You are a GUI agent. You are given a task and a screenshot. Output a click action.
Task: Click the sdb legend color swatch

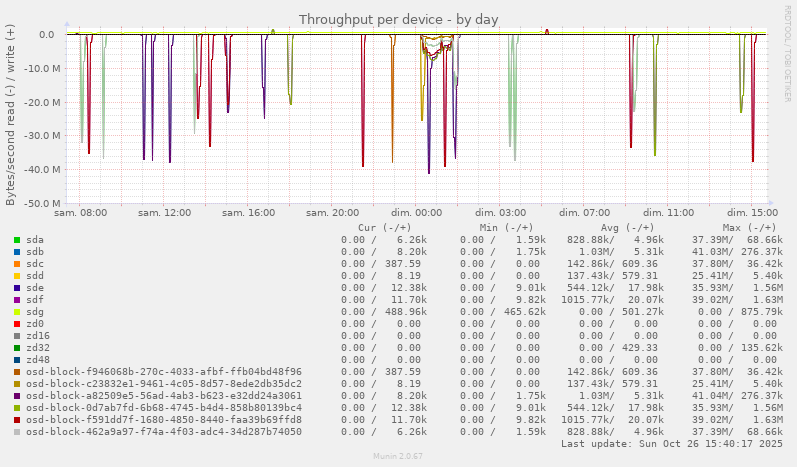click(17, 252)
